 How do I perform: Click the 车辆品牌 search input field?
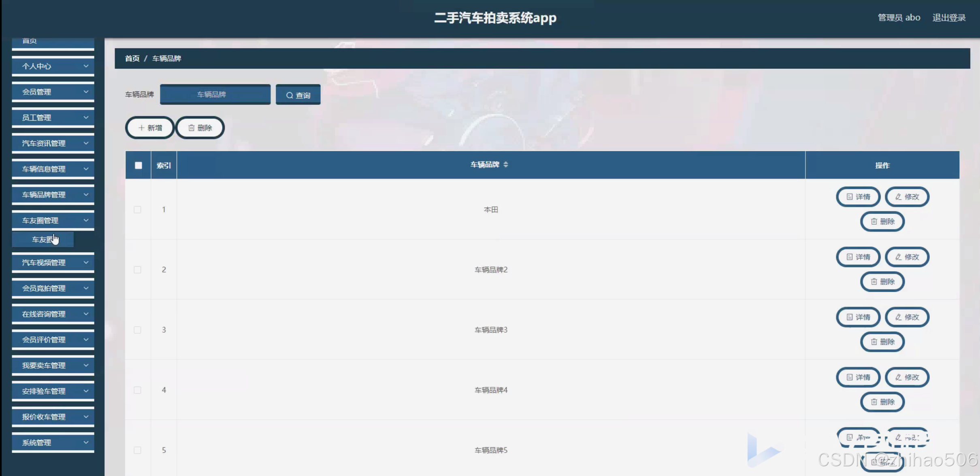tap(215, 95)
